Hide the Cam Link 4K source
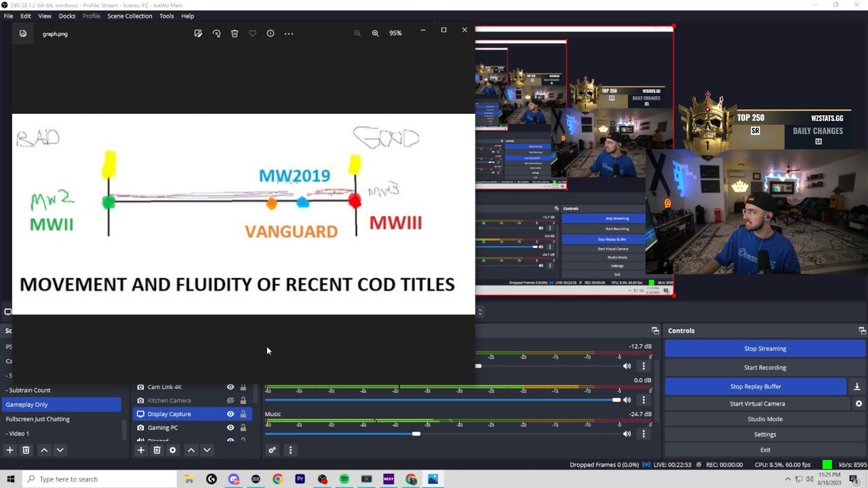This screenshot has height=488, width=868. (x=231, y=387)
